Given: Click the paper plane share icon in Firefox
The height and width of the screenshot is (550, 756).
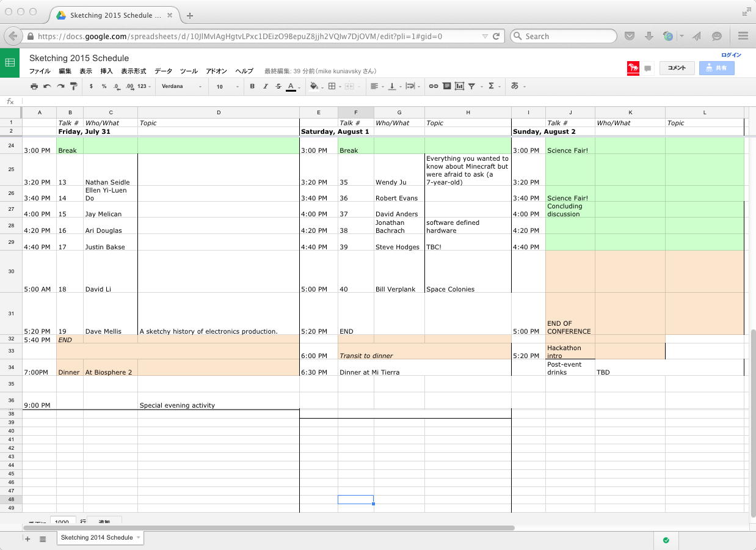Looking at the screenshot, I should [697, 36].
